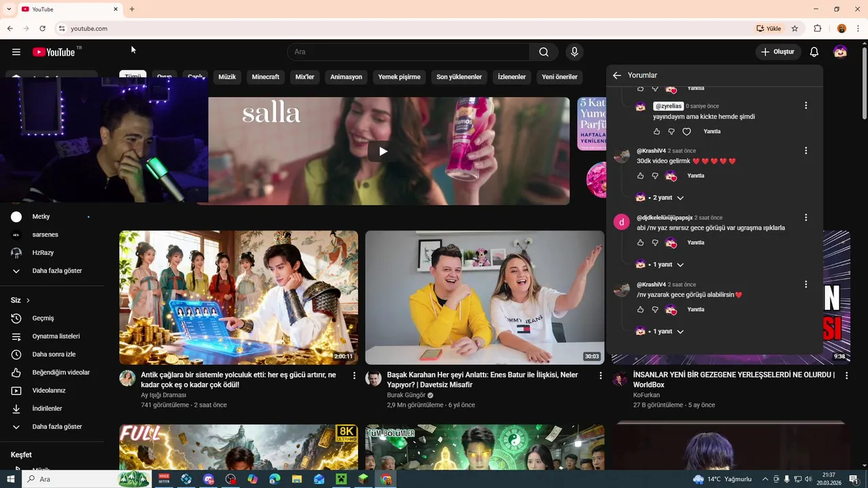This screenshot has height=488, width=868.
Task: Expand '1 yanıt' under '/nv yazarak' comment
Action: coord(660,331)
